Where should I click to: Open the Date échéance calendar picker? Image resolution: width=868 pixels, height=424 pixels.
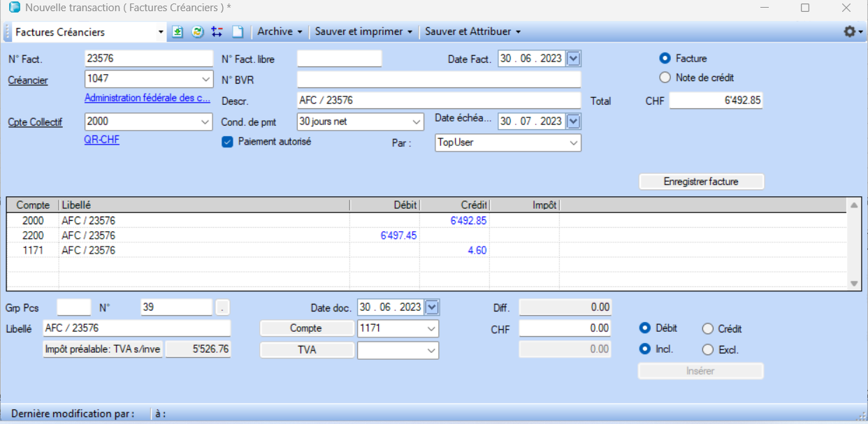(x=574, y=122)
